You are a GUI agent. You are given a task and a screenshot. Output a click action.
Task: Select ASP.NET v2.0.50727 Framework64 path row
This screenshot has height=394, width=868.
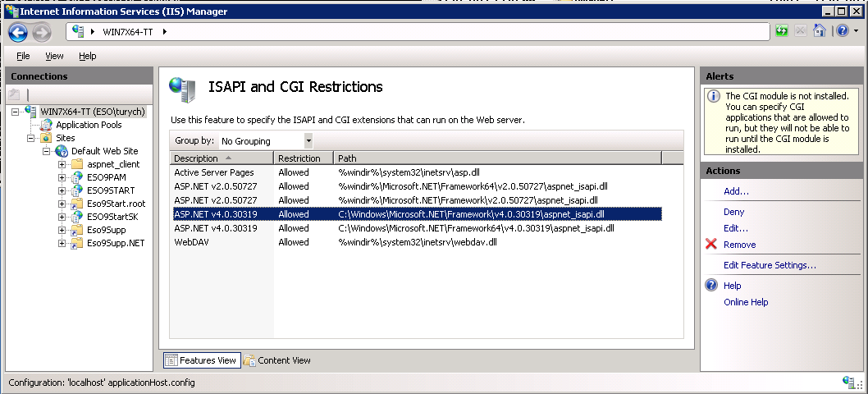(x=416, y=186)
